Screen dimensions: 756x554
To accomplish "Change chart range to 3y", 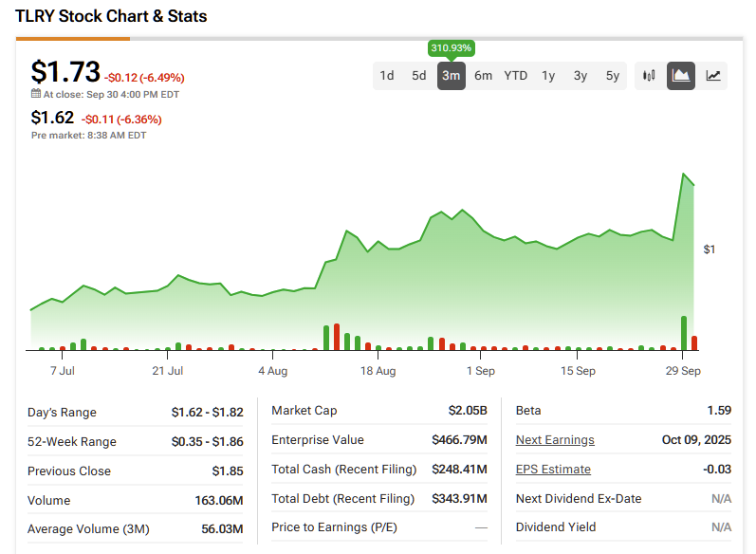I will coord(581,76).
